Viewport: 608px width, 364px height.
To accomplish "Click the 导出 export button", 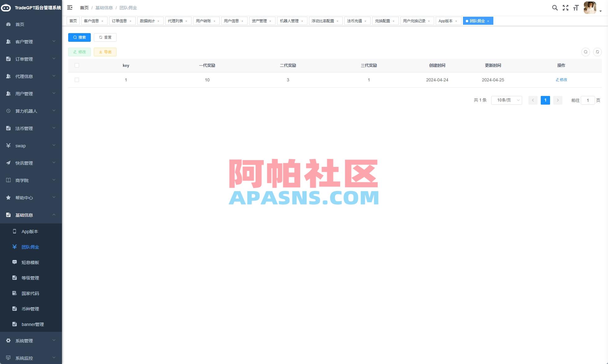I will tap(105, 52).
